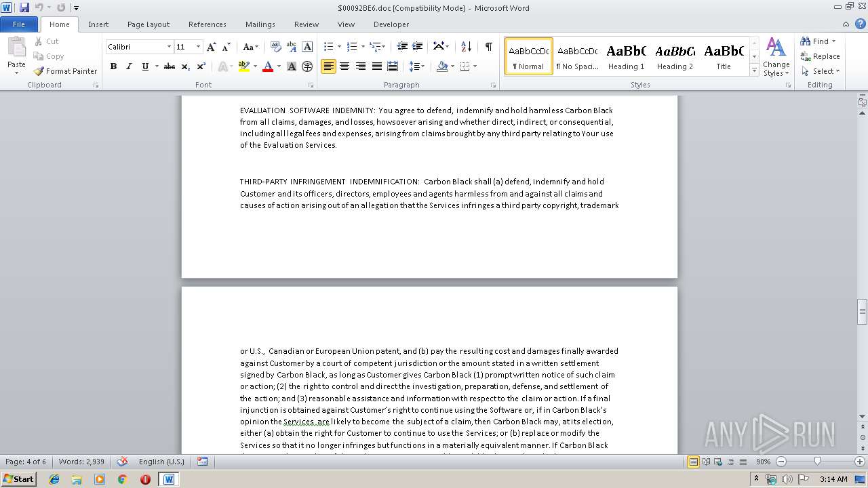This screenshot has width=868, height=488.
Task: Click Justify alignment icon
Action: coord(376,66)
